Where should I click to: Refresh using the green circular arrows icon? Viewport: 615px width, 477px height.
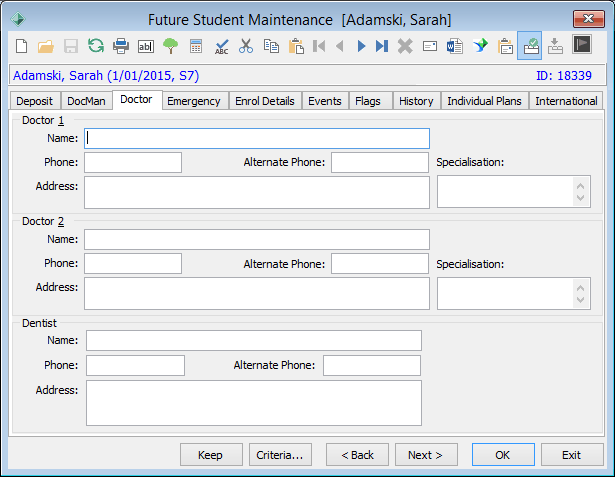(x=96, y=46)
